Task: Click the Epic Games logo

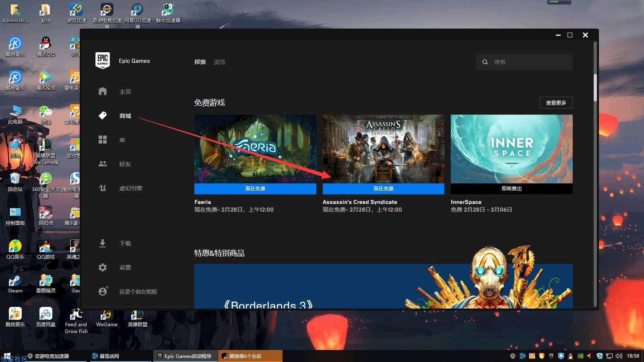Action: 103,60
